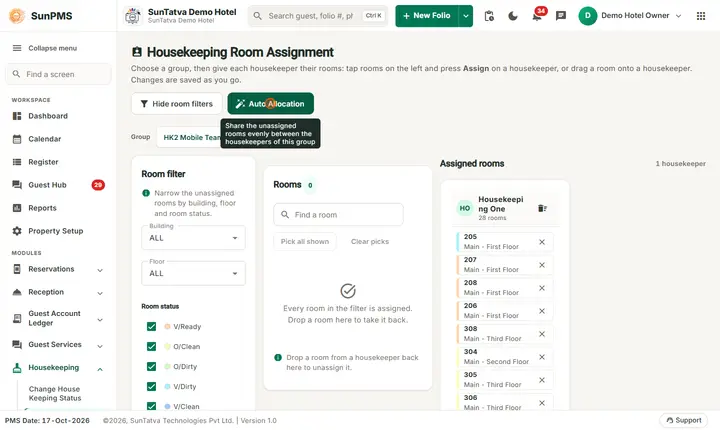Toggle dark mode moon icon

point(513,16)
